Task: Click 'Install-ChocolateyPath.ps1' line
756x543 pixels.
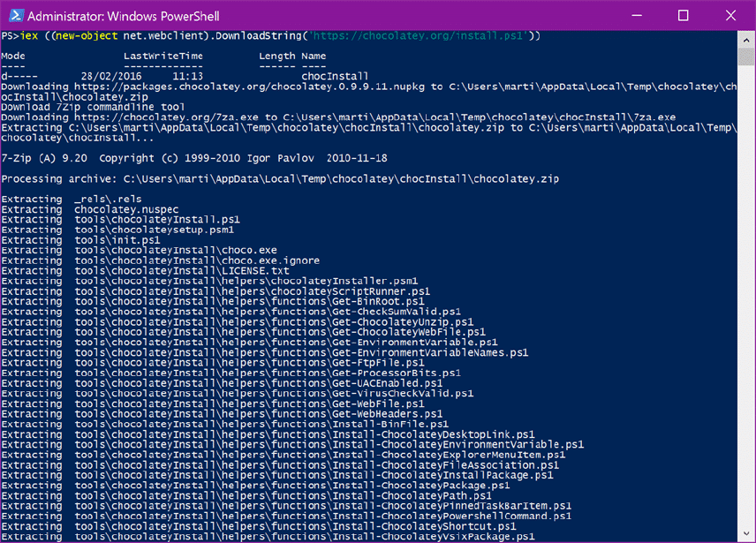Action: pyautogui.click(x=246, y=496)
